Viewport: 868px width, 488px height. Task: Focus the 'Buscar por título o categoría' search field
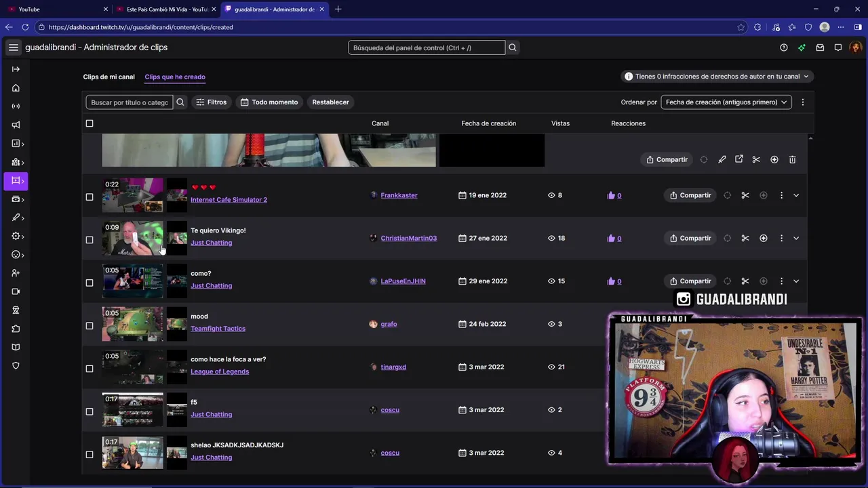click(130, 102)
